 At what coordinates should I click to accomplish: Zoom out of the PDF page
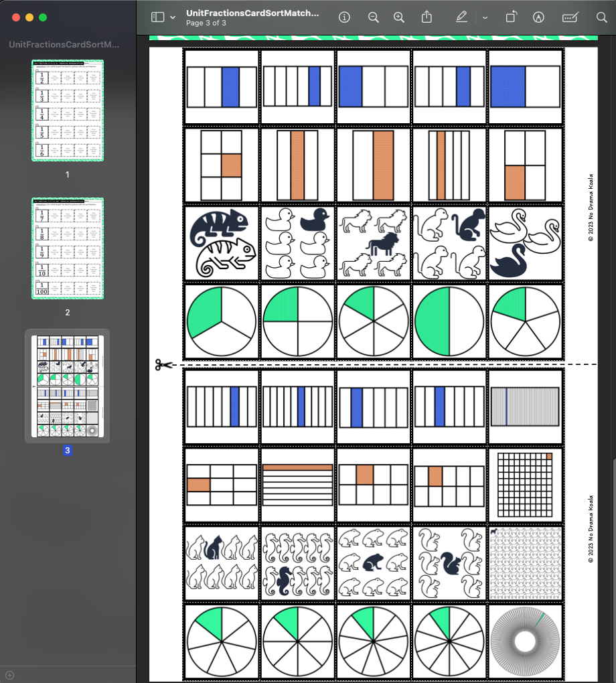click(373, 17)
